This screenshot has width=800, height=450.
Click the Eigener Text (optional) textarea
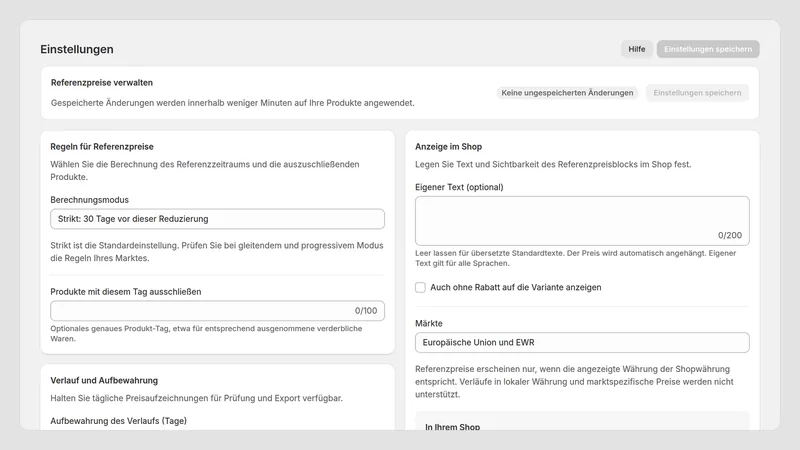(x=582, y=220)
